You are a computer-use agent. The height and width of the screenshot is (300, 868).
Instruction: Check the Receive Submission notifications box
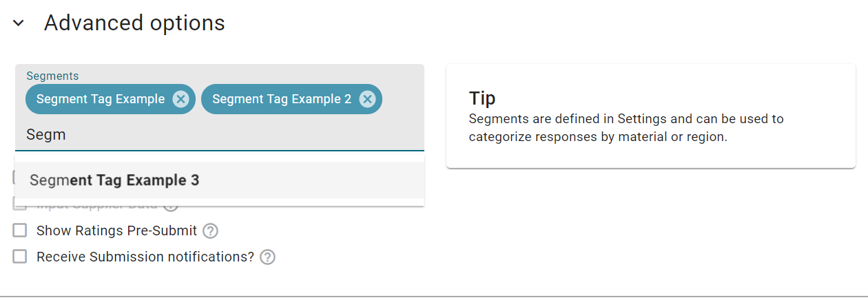(x=20, y=257)
